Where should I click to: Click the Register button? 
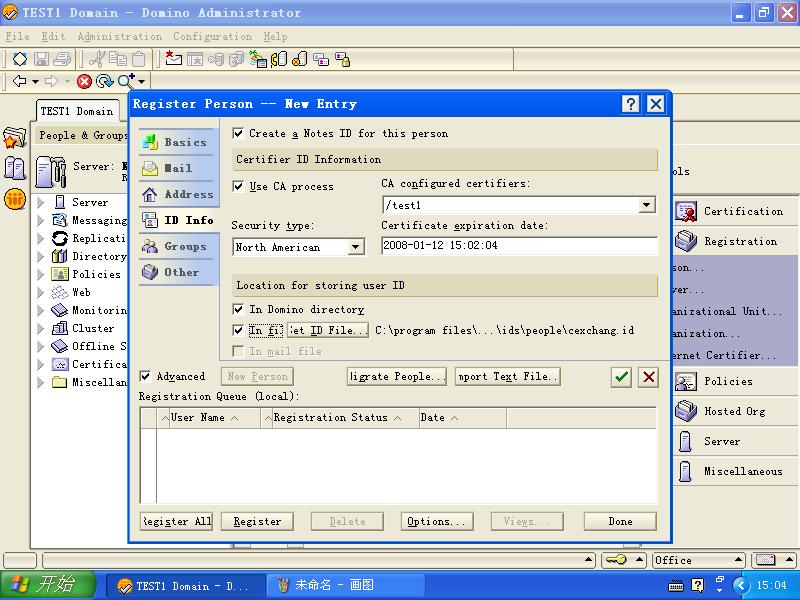[x=257, y=521]
